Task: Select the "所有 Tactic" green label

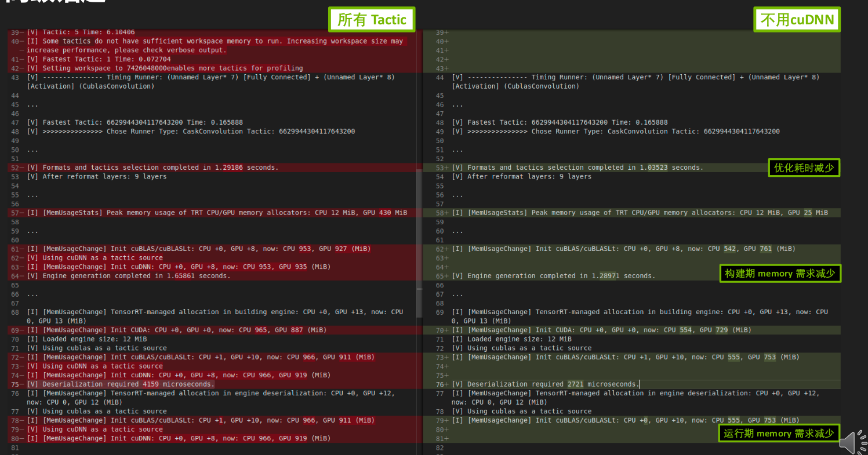Action: coord(372,20)
